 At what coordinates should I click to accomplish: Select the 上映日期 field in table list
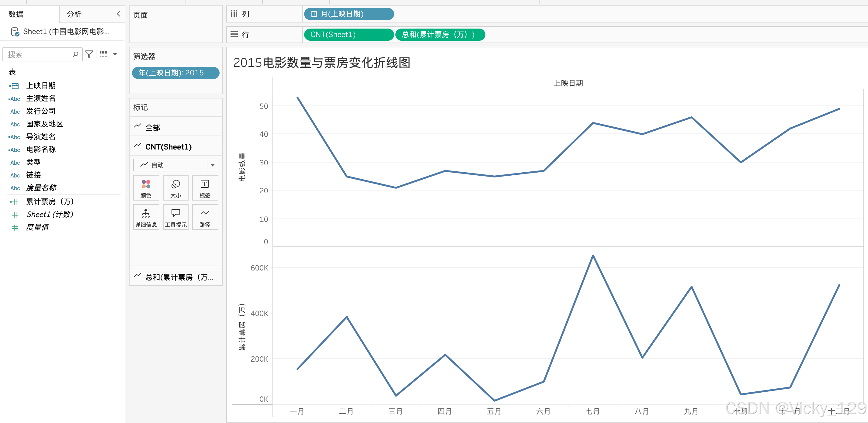(41, 86)
